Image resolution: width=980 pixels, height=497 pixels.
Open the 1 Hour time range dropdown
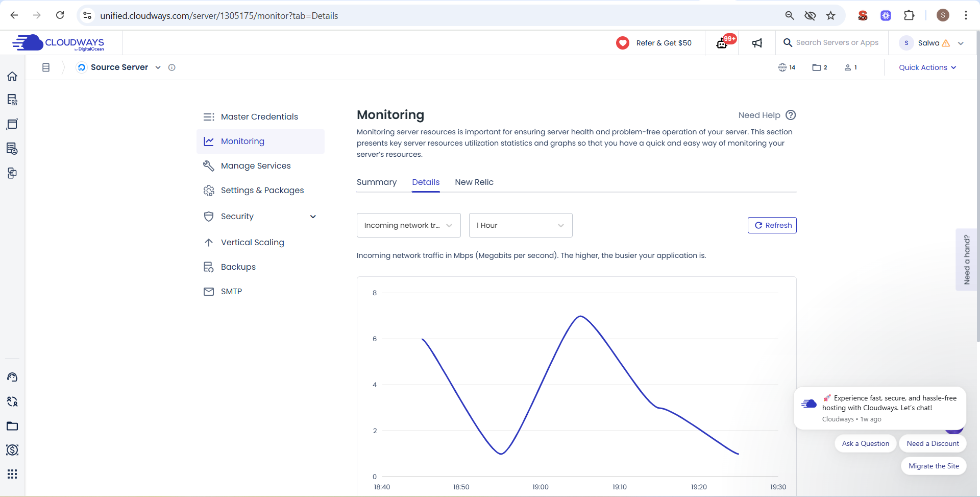(x=520, y=225)
